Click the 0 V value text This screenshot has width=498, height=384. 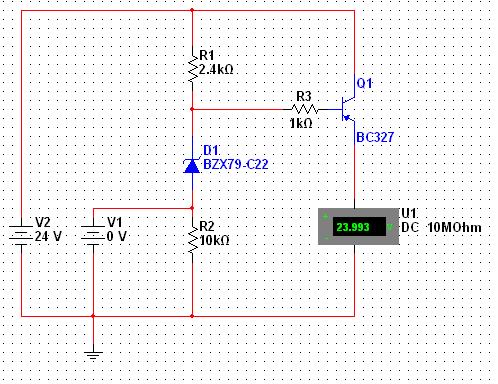tap(117, 236)
